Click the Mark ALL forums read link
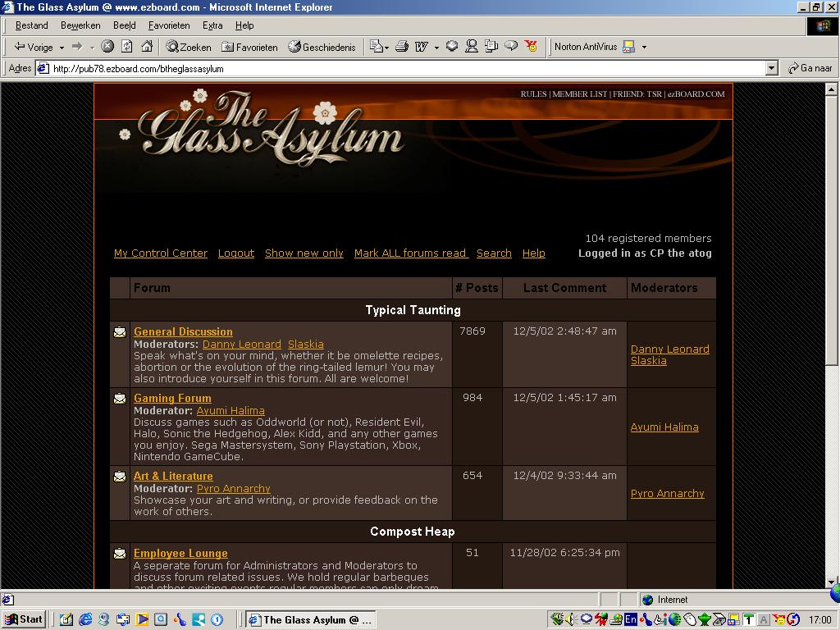 [x=410, y=253]
